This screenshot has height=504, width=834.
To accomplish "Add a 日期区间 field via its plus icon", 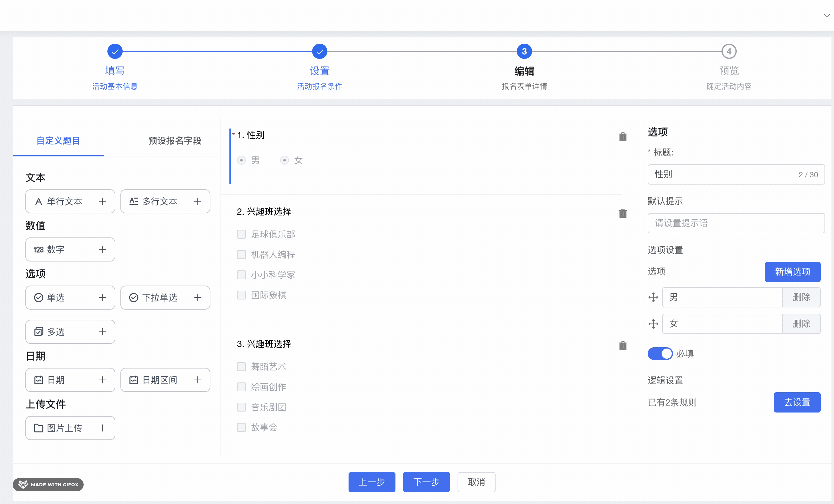I will pyautogui.click(x=198, y=380).
